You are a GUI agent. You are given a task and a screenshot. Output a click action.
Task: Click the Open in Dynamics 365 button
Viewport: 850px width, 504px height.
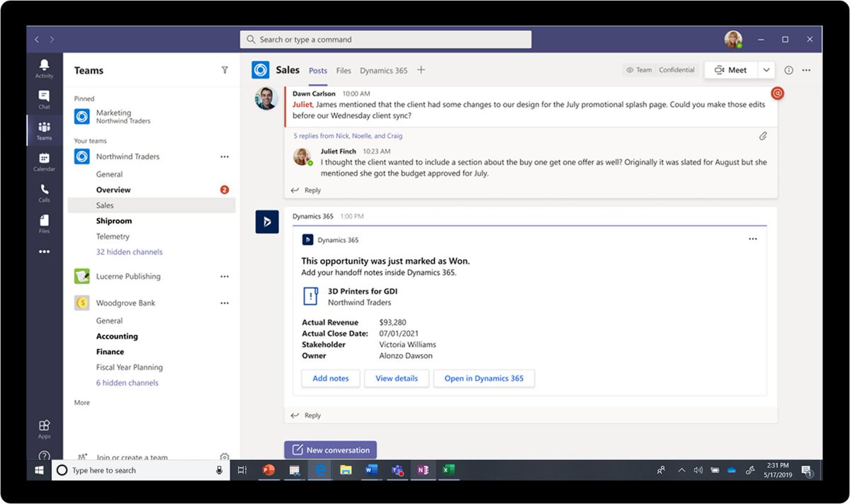click(484, 378)
